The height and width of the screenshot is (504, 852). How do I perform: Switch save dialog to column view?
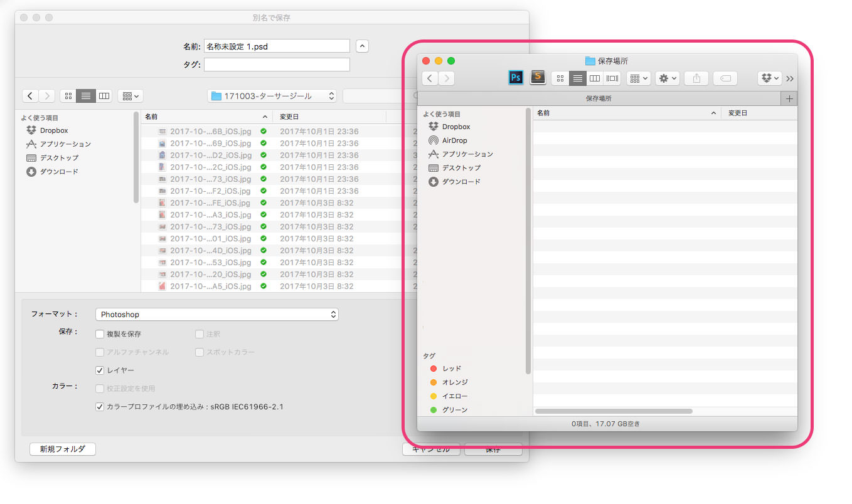click(x=104, y=96)
